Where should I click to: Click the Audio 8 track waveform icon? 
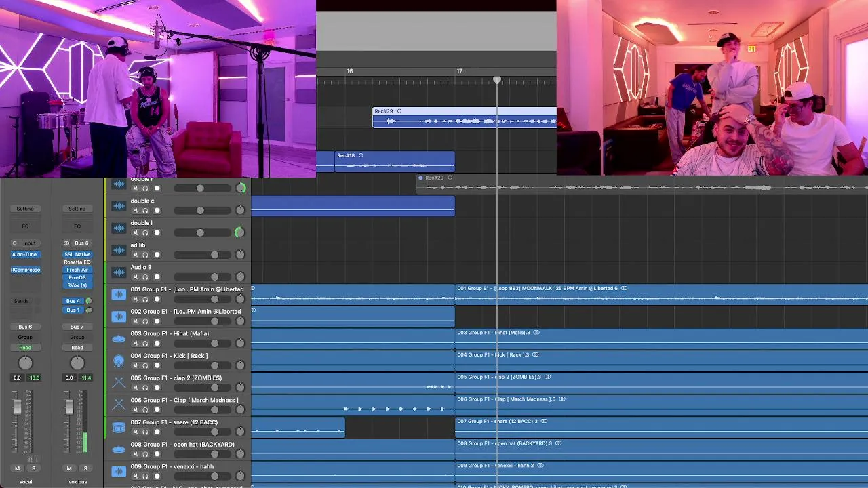click(x=119, y=272)
